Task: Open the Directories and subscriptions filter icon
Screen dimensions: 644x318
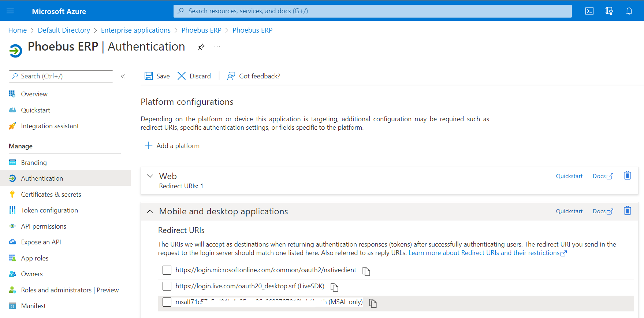Action: [x=609, y=11]
